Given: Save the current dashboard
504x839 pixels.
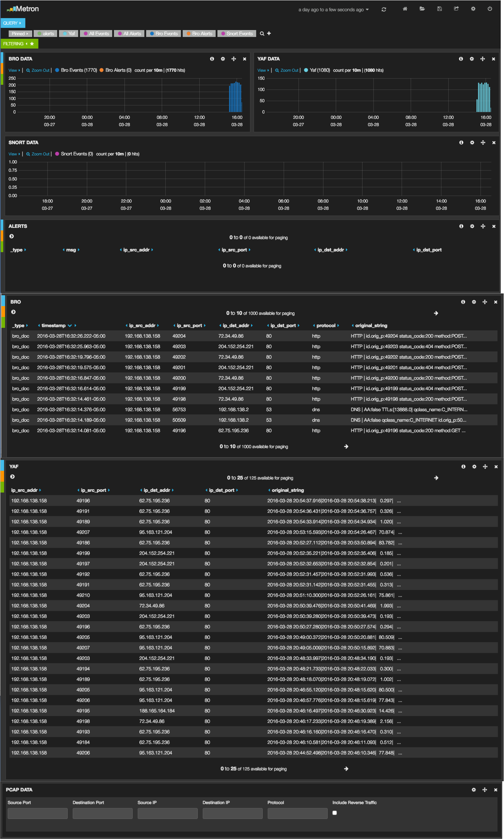Looking at the screenshot, I should 439,9.
